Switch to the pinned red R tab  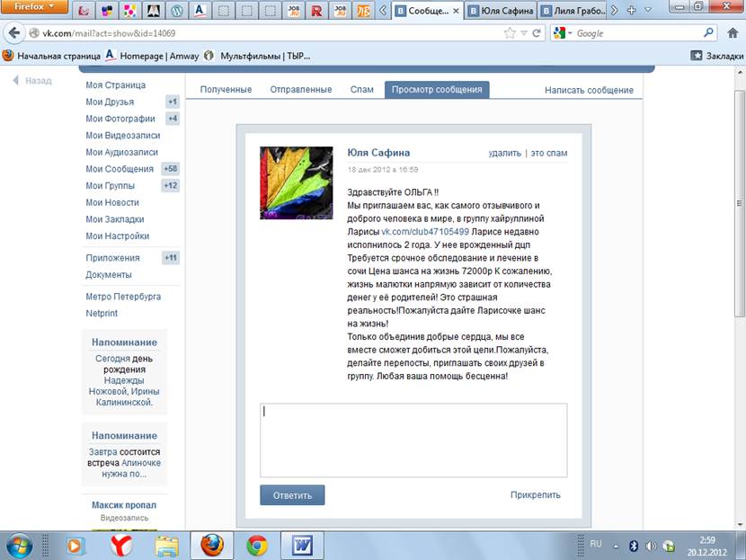(x=316, y=11)
